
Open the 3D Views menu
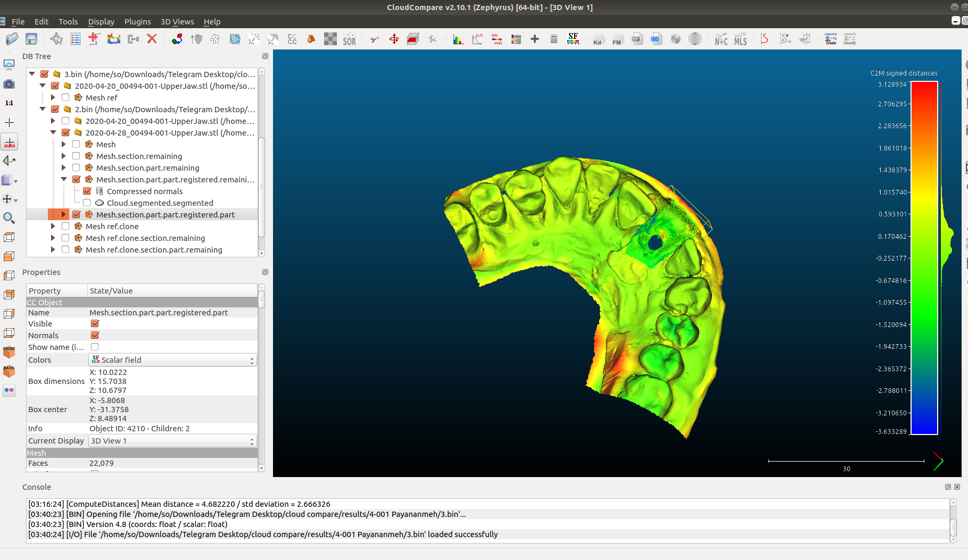(177, 22)
